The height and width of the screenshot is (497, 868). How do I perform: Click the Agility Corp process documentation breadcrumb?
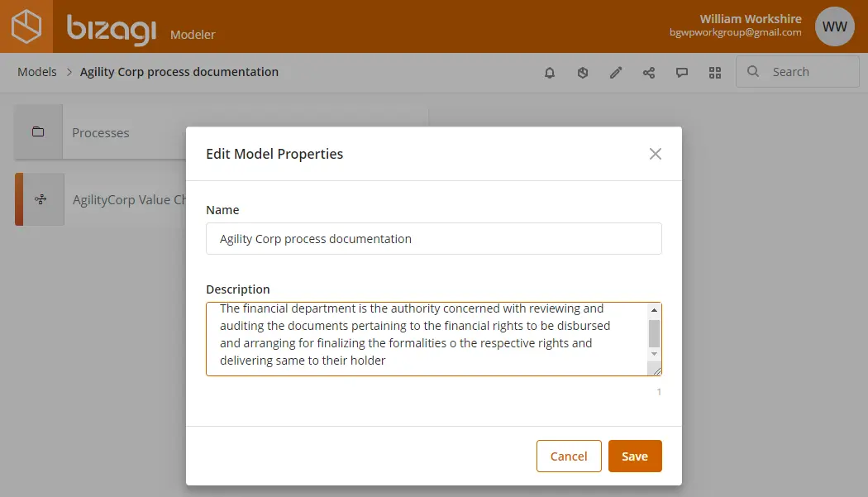pos(179,72)
